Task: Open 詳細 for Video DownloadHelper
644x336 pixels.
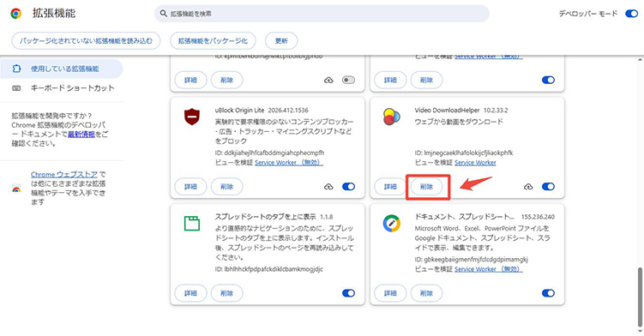Action: point(390,187)
